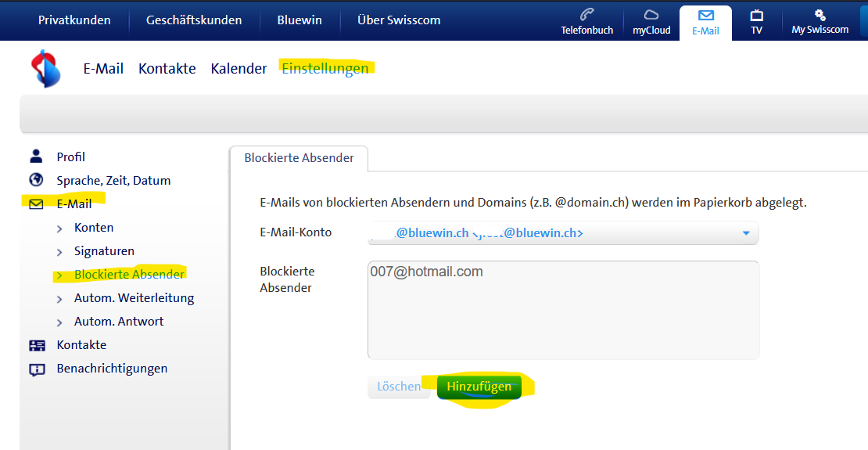The height and width of the screenshot is (450, 868).
Task: Expand the Konten chevron
Action: (59, 229)
